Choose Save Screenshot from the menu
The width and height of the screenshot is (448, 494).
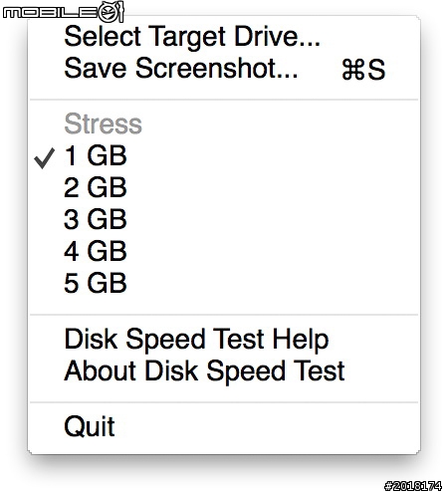pyautogui.click(x=224, y=69)
